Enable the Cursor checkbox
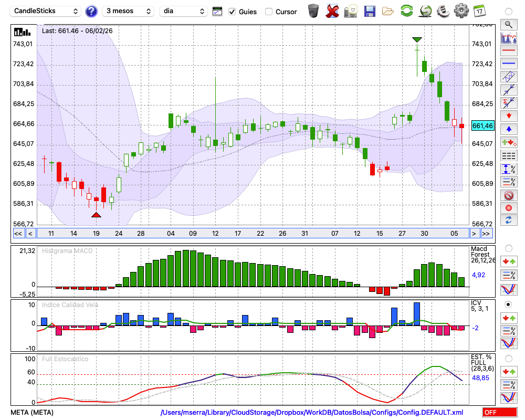 268,12
